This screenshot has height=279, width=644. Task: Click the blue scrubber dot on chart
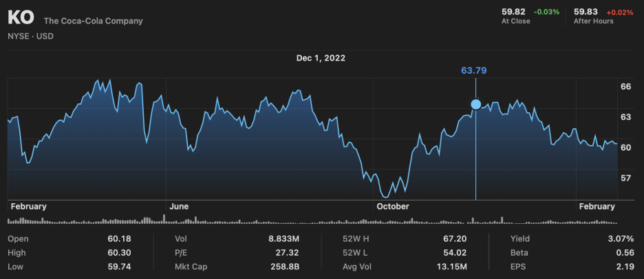point(475,105)
